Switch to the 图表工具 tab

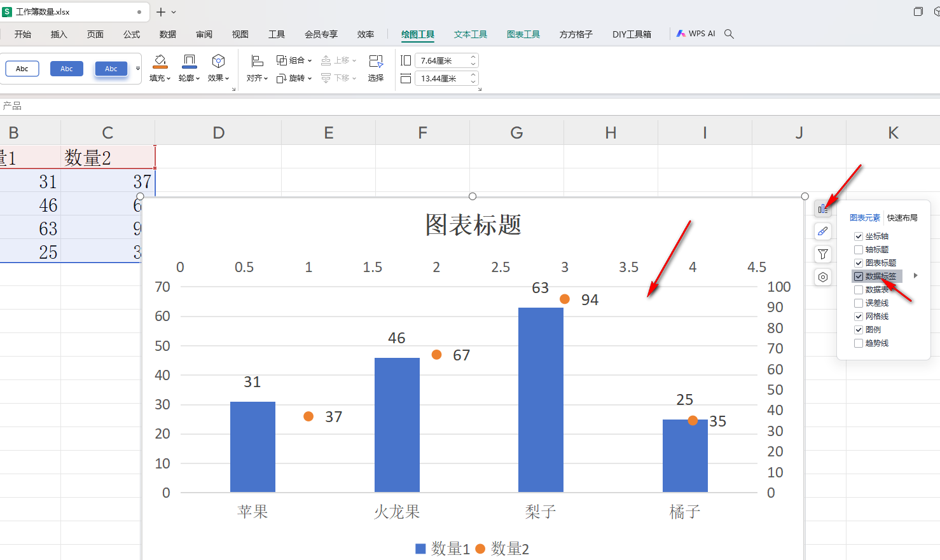pos(523,34)
